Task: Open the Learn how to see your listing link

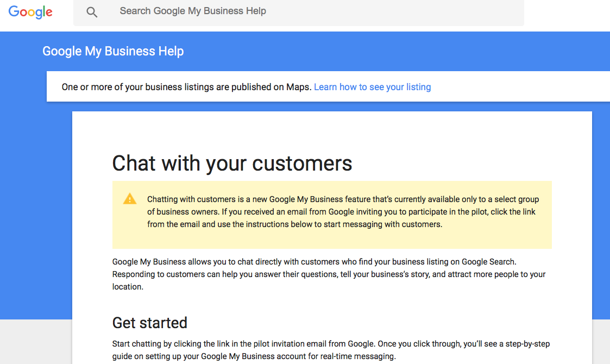Action: tap(372, 87)
